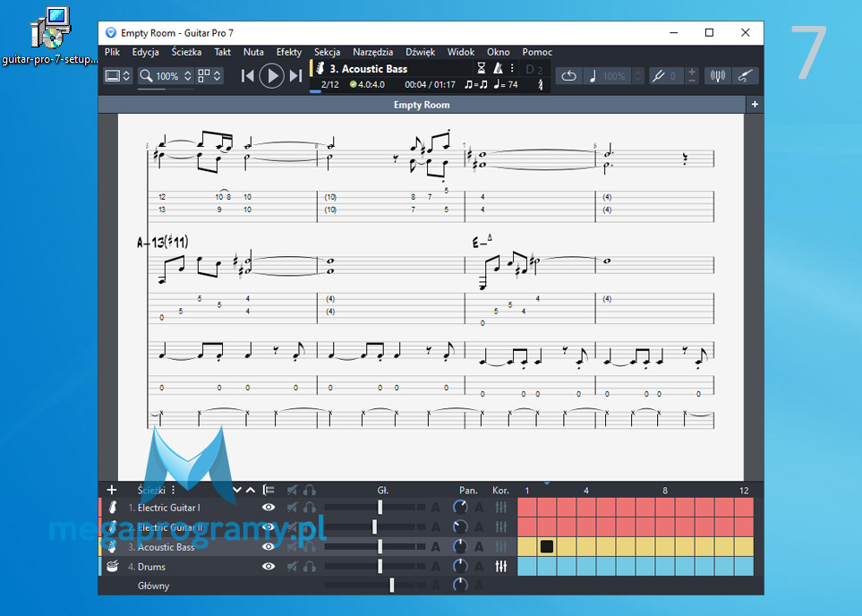Open the Takt menu
This screenshot has width=862, height=616.
223,52
